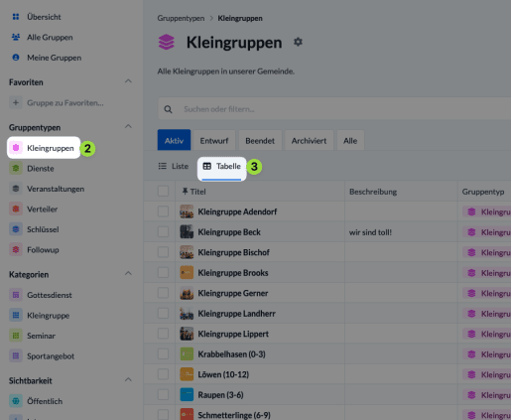The image size is (511, 420).
Task: Switch to the Liste view
Action: click(174, 166)
